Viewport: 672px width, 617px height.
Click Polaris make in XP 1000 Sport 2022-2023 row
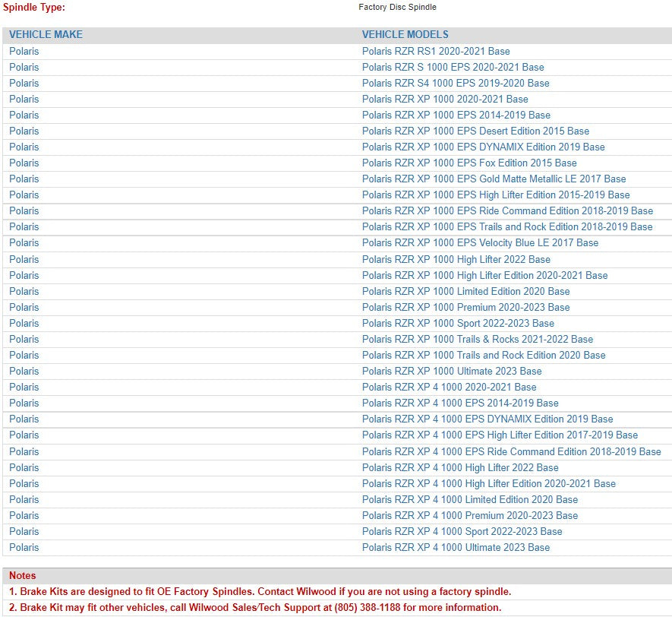(x=24, y=323)
